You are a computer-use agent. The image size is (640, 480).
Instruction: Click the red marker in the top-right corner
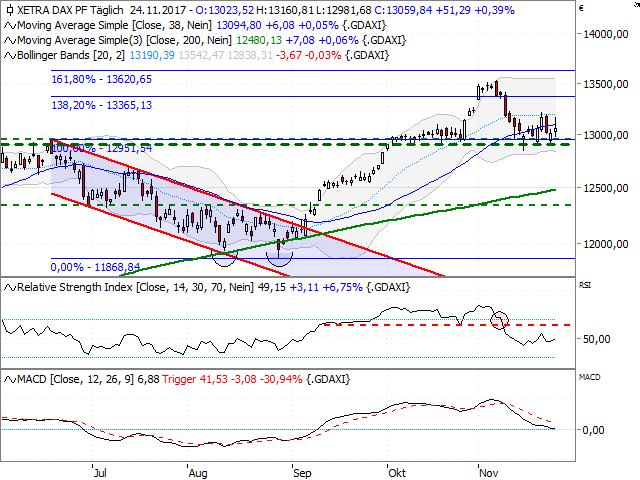coord(634,3)
